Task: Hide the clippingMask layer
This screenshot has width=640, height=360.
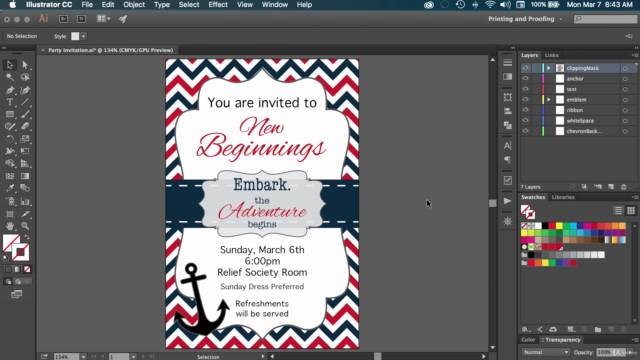Action: point(525,68)
